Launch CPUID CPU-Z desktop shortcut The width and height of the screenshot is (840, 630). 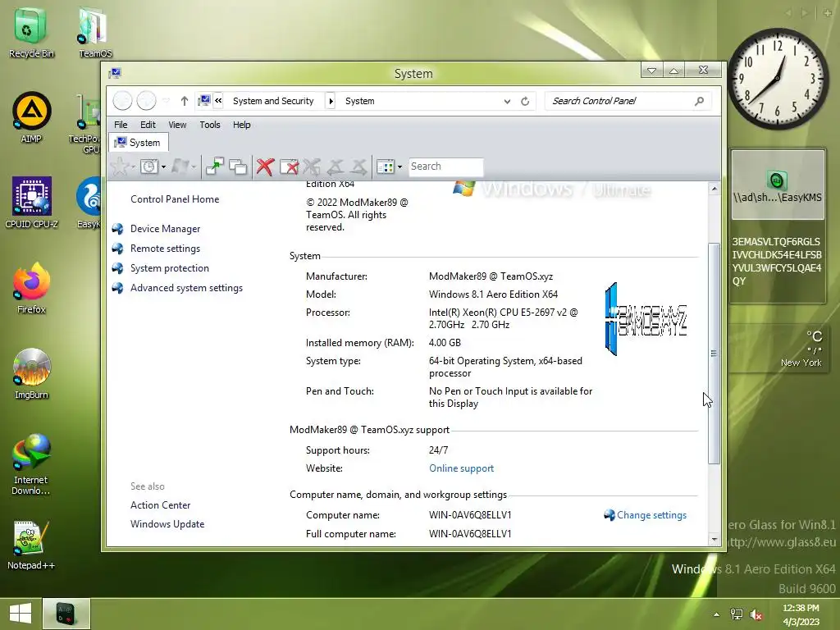pos(31,203)
